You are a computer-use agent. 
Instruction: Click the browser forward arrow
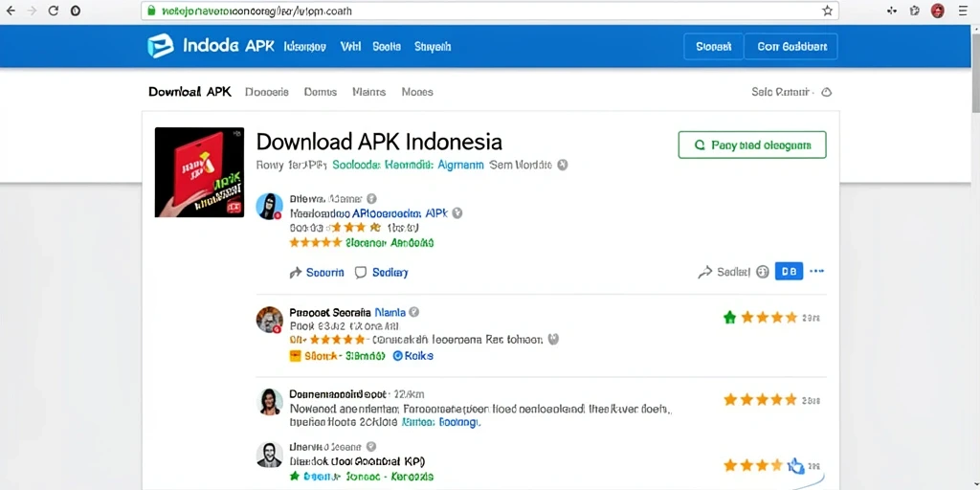tap(33, 11)
